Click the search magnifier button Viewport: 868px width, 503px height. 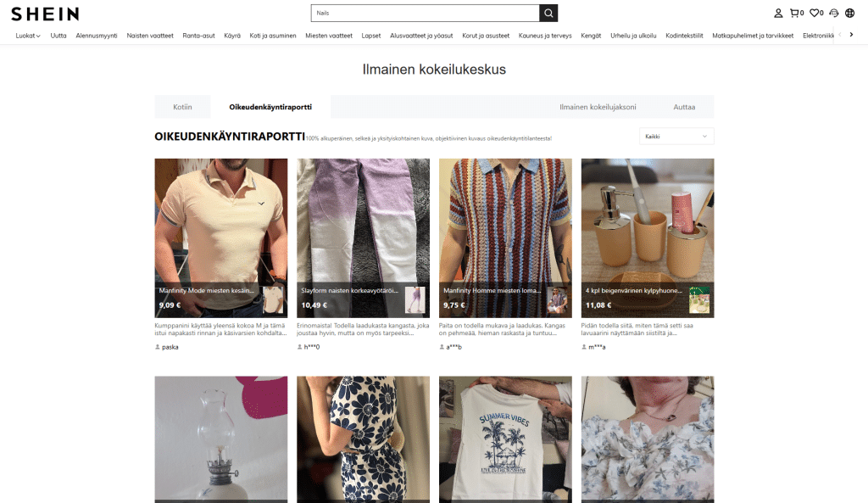[x=548, y=13]
